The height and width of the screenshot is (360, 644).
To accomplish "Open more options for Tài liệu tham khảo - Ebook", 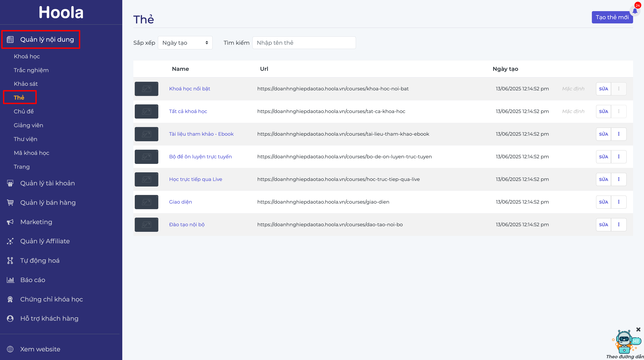I will click(x=619, y=134).
